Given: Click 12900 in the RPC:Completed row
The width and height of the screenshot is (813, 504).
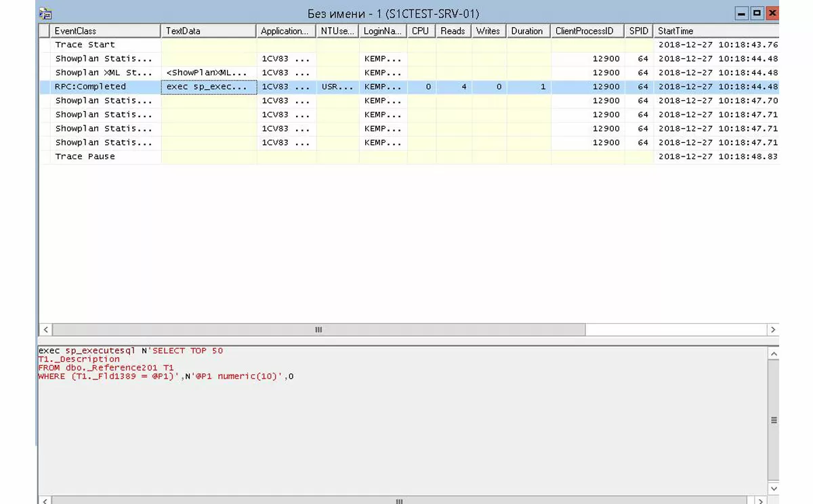Looking at the screenshot, I should click(587, 87).
